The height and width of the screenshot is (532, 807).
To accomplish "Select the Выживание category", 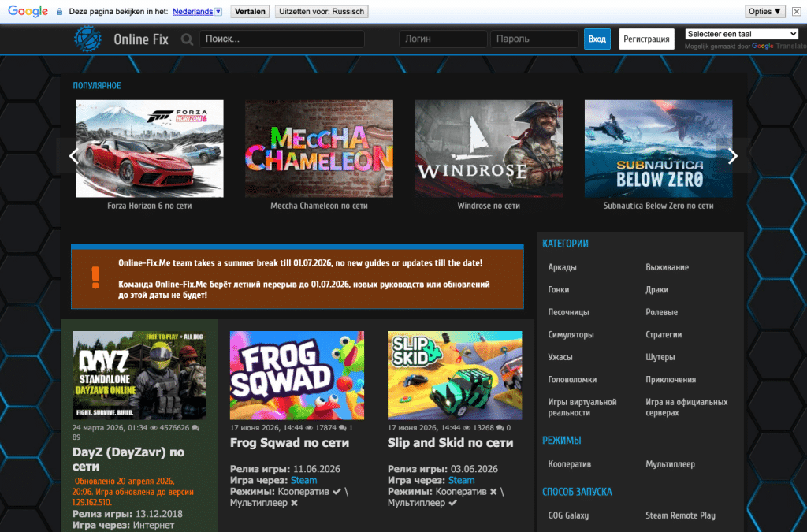I will pos(667,267).
